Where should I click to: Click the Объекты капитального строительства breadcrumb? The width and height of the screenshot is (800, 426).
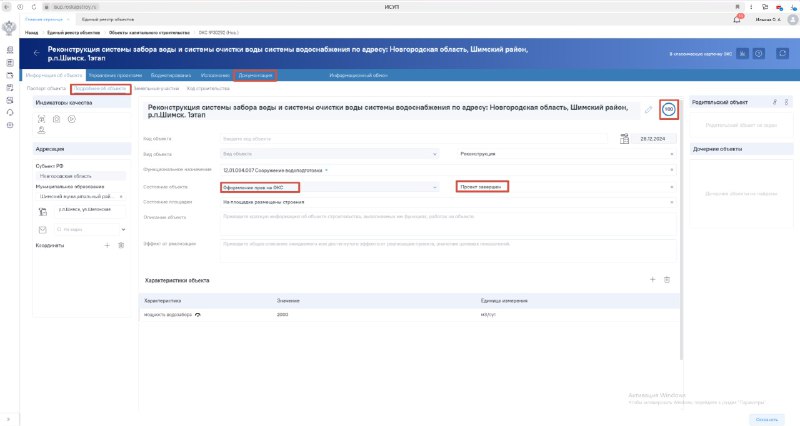(149, 33)
